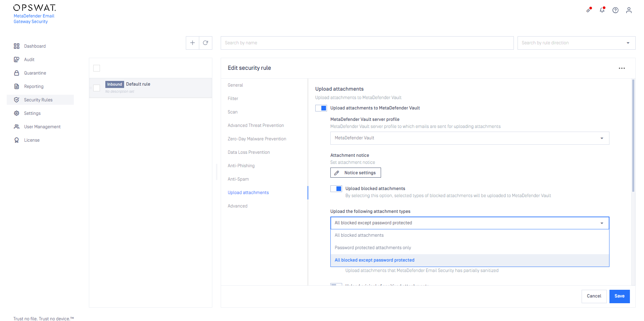Screen dimensions: 644x321
Task: Select Password protected attachments only option
Action: 470,248
